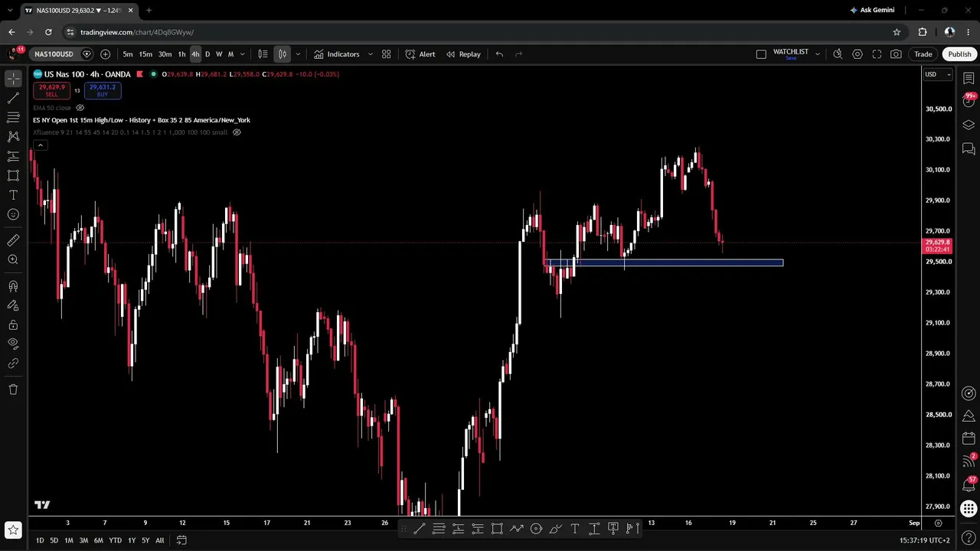Open the object tree layers icon

[x=969, y=125]
